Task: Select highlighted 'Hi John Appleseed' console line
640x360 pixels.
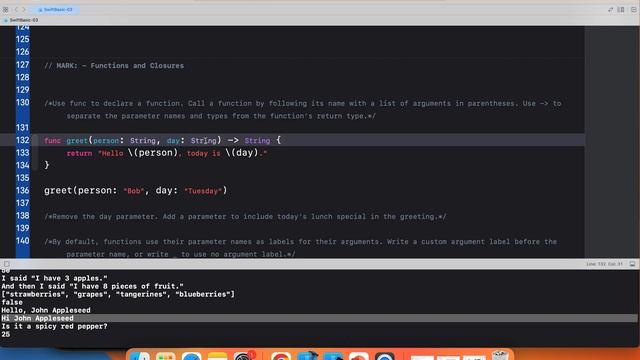Action: coord(319,318)
